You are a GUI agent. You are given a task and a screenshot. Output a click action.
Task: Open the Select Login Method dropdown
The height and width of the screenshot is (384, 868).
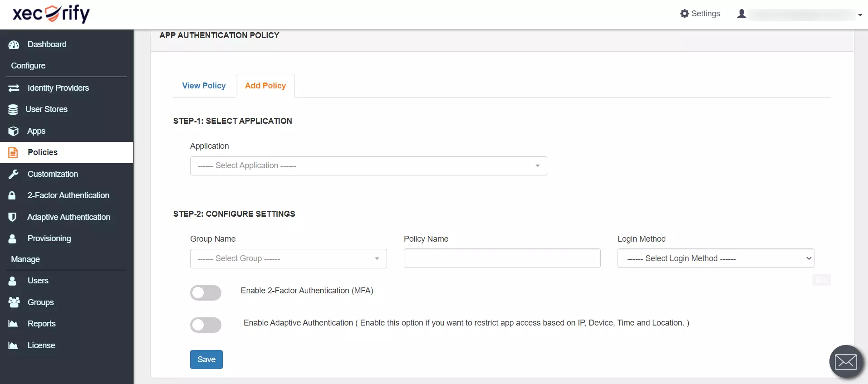tap(716, 258)
